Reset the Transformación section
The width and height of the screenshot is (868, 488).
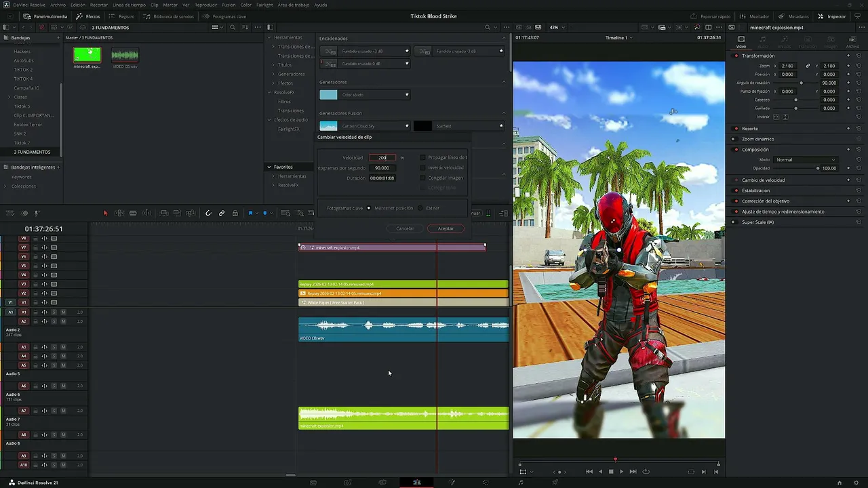click(x=859, y=56)
